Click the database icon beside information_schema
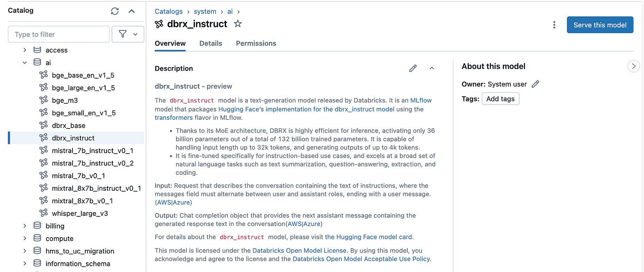Image resolution: width=644 pixels, height=272 pixels. tap(38, 264)
